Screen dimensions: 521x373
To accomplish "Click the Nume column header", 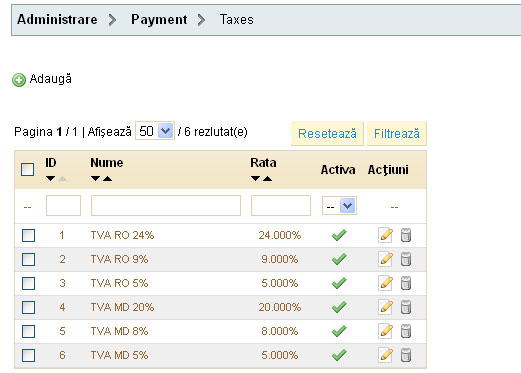I will tap(107, 163).
